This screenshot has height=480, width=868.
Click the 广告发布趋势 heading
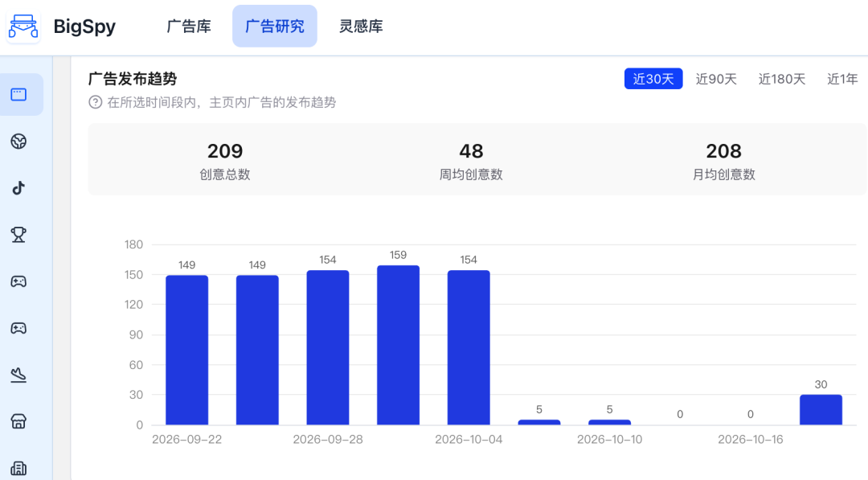(x=133, y=79)
